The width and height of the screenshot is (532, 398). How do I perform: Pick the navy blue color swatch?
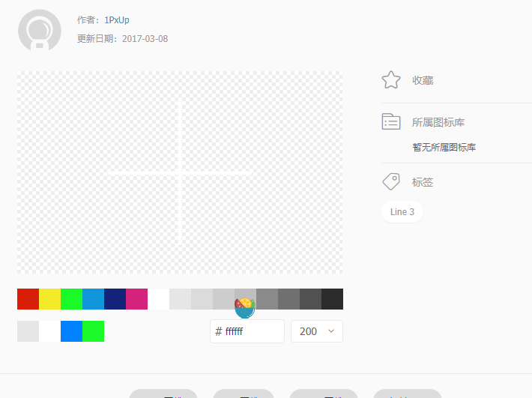point(115,299)
